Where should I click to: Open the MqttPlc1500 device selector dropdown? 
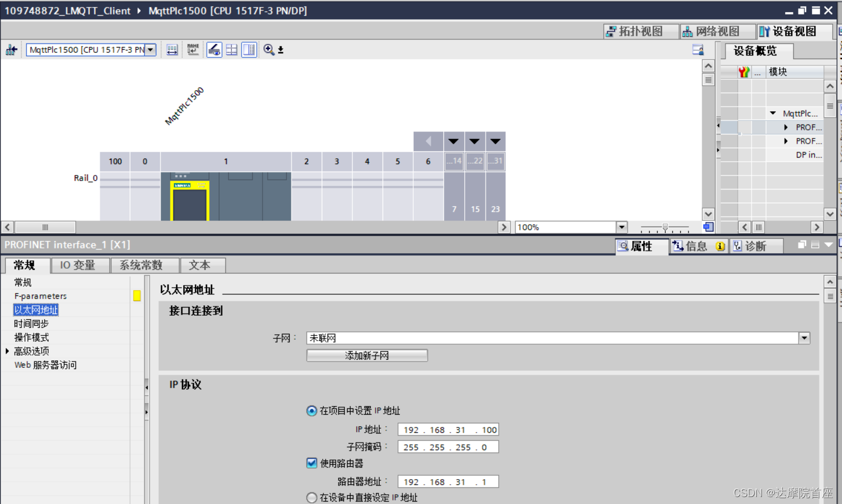[x=151, y=50]
